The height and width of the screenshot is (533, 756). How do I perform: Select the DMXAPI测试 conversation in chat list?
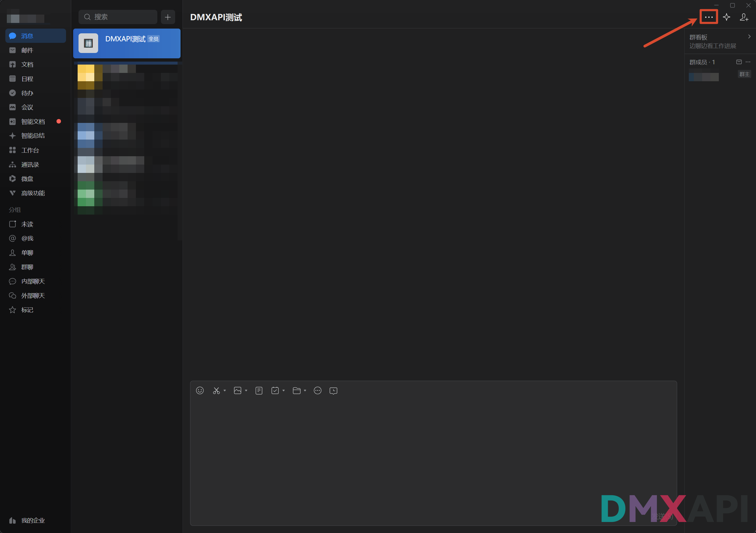click(127, 43)
